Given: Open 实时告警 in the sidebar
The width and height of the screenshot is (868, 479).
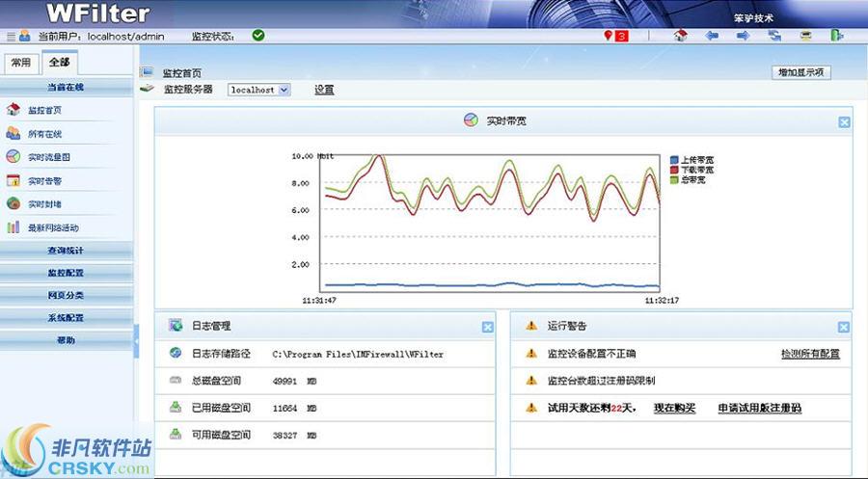Looking at the screenshot, I should (x=44, y=181).
